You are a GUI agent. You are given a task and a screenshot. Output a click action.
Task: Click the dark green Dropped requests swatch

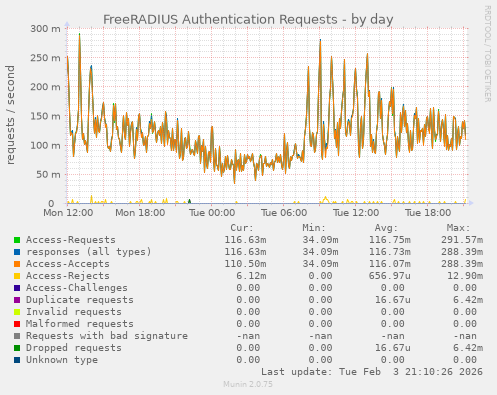17,348
